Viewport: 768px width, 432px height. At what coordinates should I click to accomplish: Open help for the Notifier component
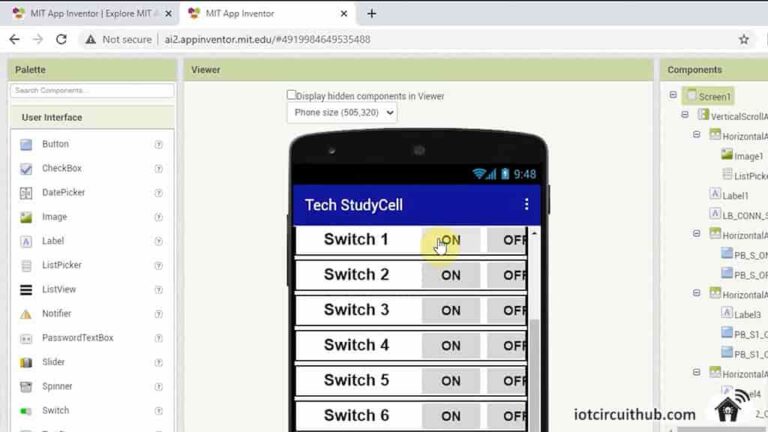coord(159,314)
